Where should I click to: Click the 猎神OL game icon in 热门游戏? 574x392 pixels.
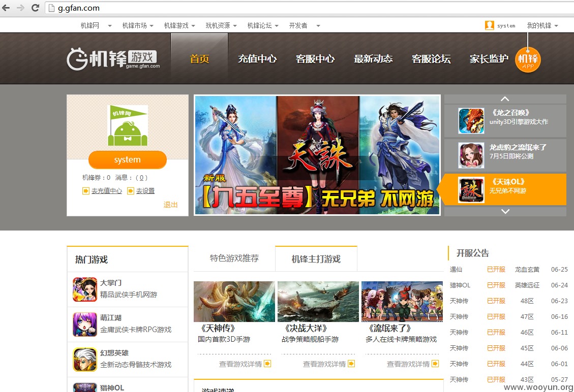84,387
